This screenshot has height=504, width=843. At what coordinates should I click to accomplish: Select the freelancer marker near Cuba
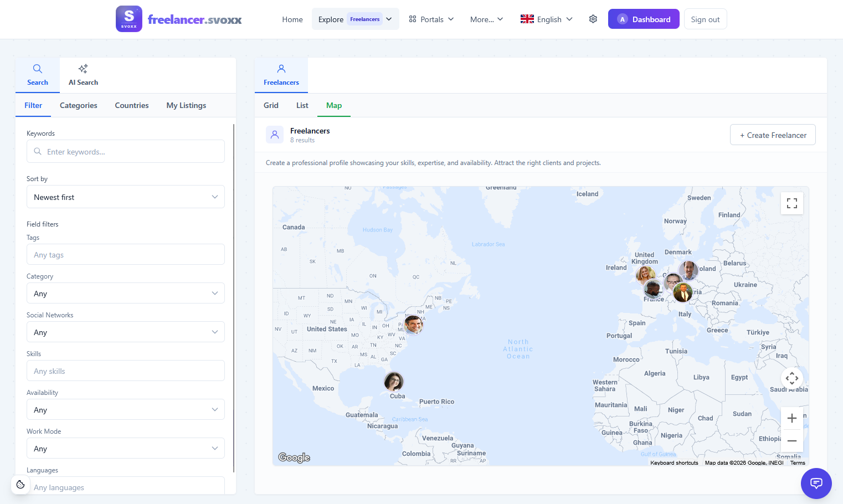tap(394, 381)
